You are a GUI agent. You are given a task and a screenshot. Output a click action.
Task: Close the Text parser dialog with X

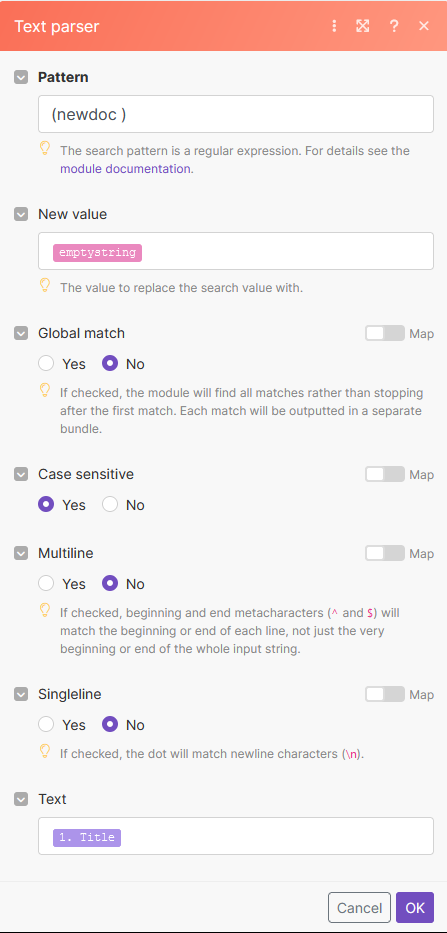pos(424,26)
